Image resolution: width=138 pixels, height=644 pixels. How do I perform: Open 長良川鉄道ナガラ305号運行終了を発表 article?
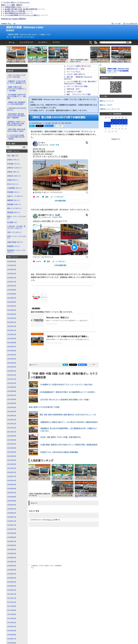(x=44, y=407)
